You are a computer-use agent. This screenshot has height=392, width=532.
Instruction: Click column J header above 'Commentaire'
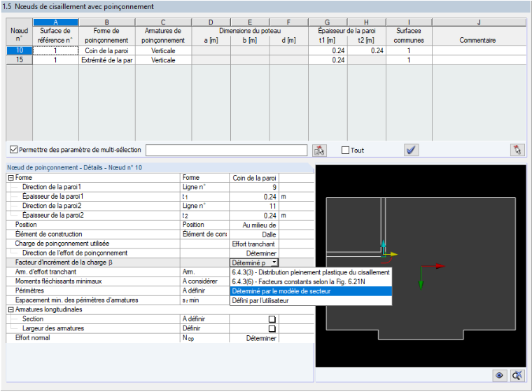(479, 22)
